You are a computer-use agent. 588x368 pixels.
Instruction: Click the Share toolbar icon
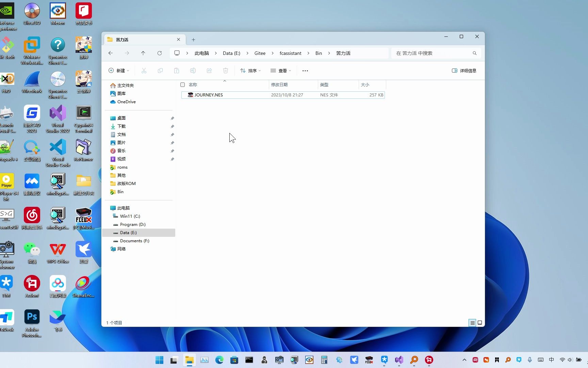[x=209, y=71]
